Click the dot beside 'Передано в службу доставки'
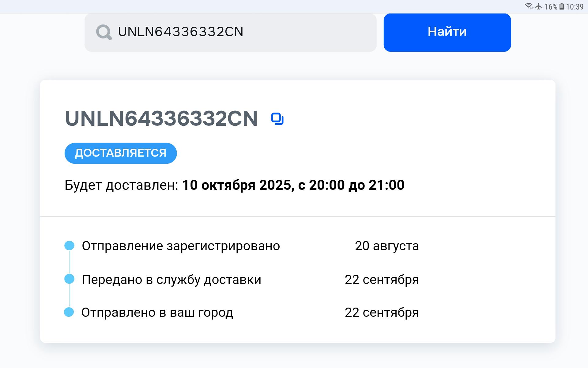The image size is (588, 368). point(70,279)
